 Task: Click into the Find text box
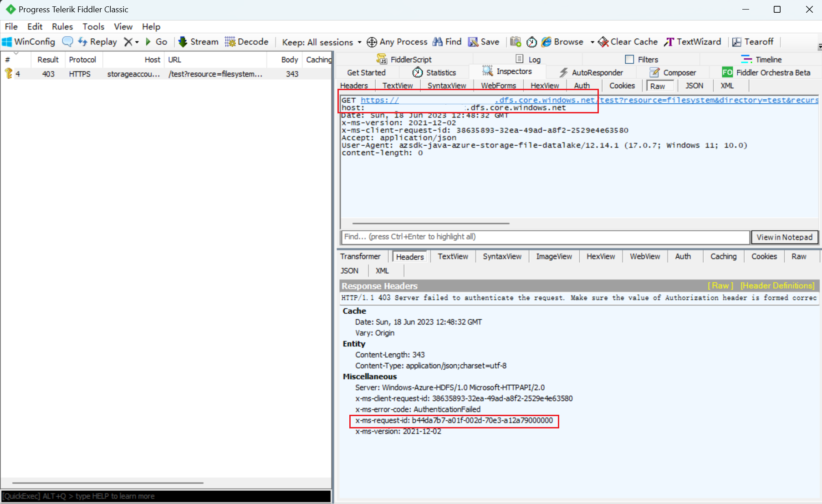point(545,237)
